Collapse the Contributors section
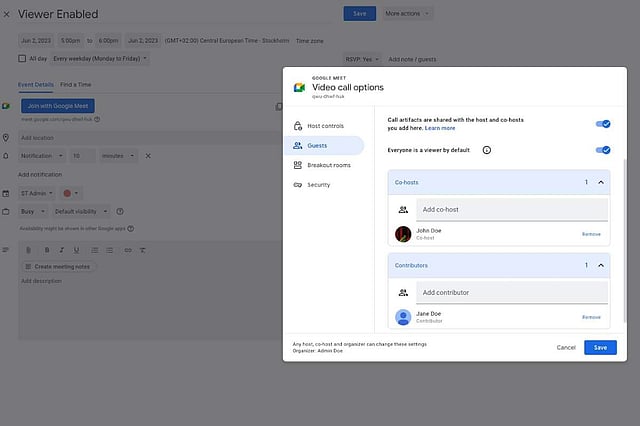The width and height of the screenshot is (640, 426). point(601,265)
